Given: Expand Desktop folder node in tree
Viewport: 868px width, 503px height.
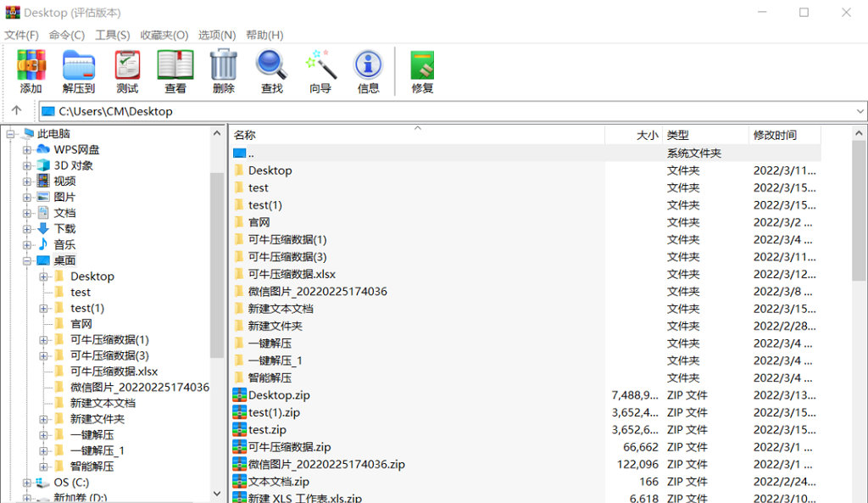Looking at the screenshot, I should [x=43, y=277].
